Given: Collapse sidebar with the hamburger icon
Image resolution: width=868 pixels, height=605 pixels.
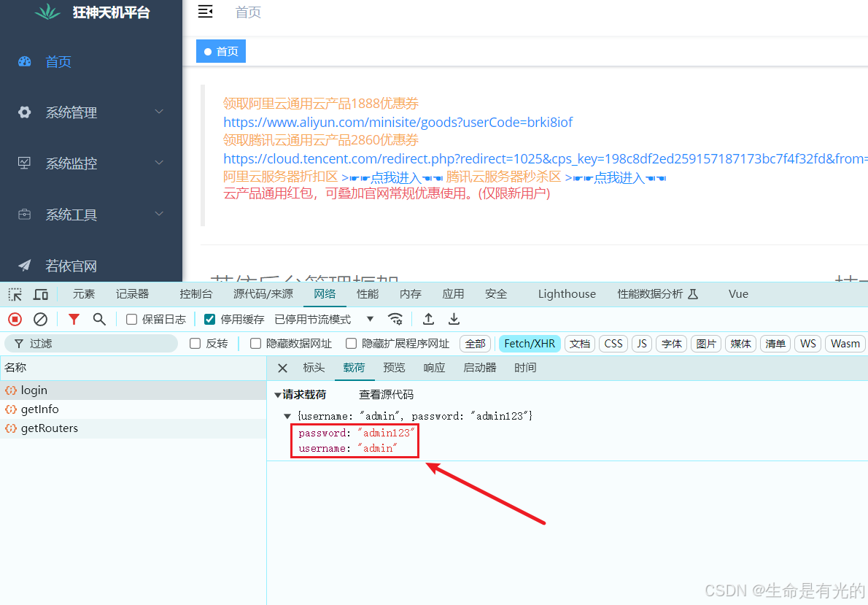Looking at the screenshot, I should 206,12.
